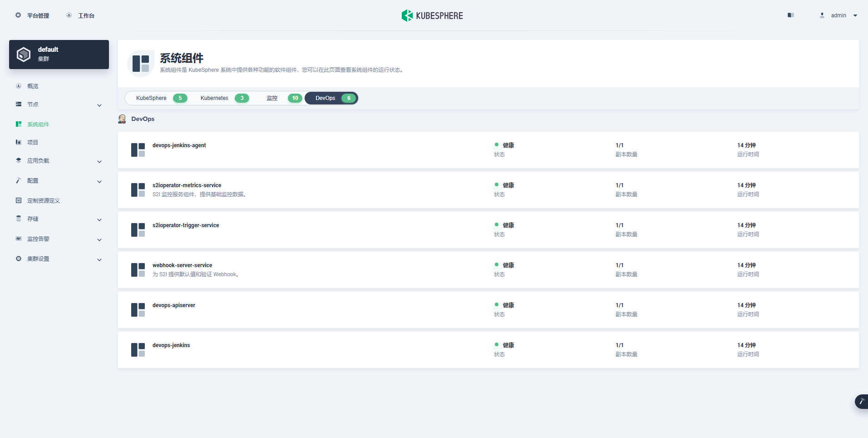Click the KubeSphere logo
Screen dimensions: 868x438
[x=432, y=15]
